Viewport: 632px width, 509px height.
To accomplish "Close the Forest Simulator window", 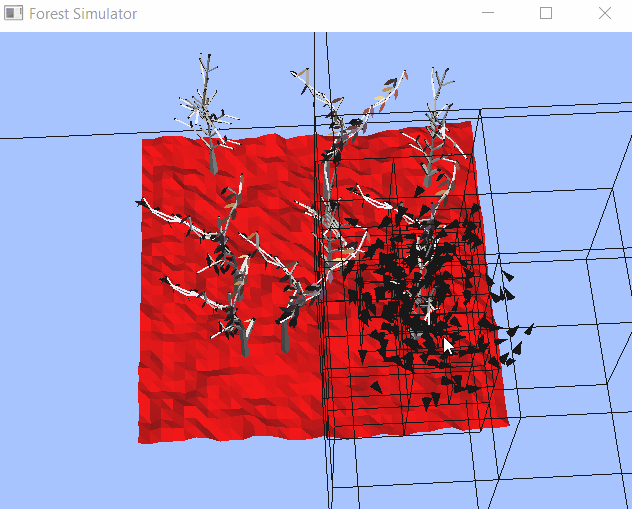I will tap(604, 14).
